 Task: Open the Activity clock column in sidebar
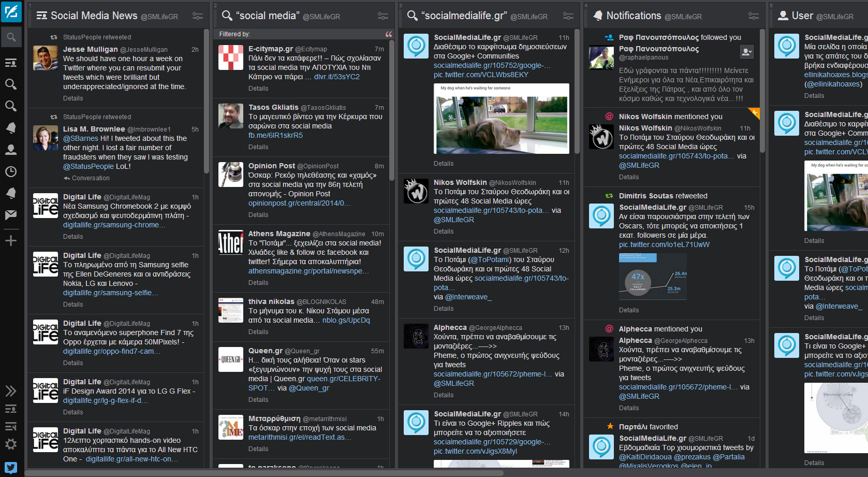pyautogui.click(x=11, y=171)
